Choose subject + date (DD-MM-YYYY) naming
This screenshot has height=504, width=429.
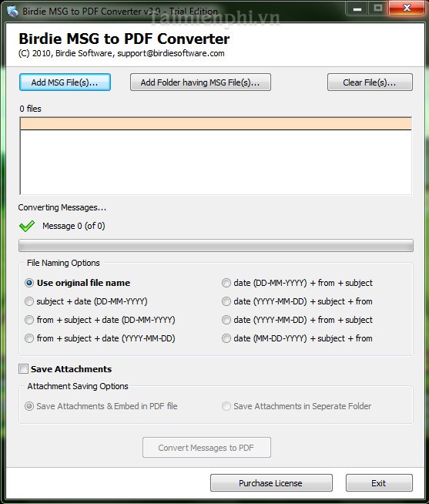86,301
